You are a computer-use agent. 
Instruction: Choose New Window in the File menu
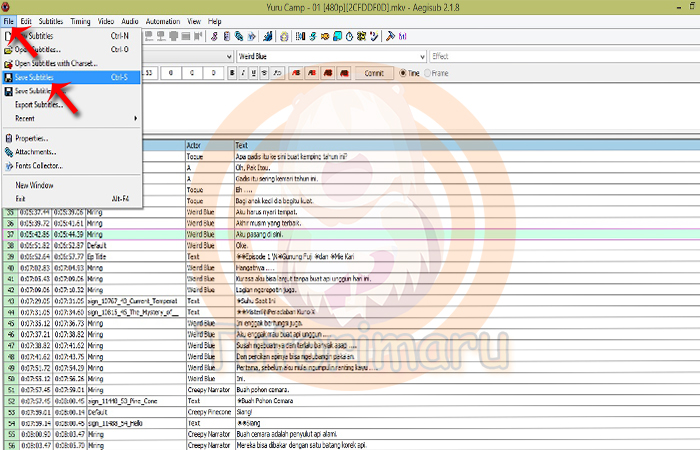[x=71, y=185]
